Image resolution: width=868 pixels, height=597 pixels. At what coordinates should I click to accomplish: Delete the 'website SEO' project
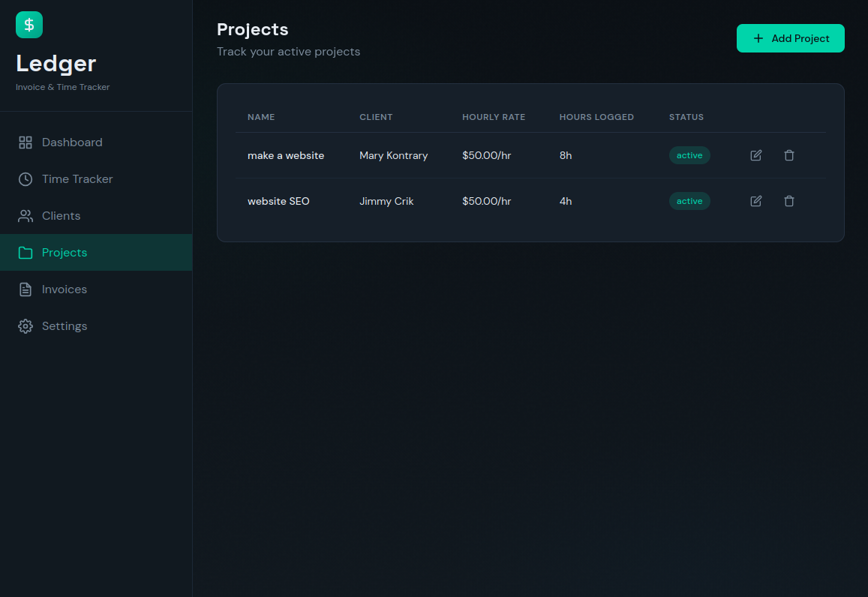click(x=788, y=202)
